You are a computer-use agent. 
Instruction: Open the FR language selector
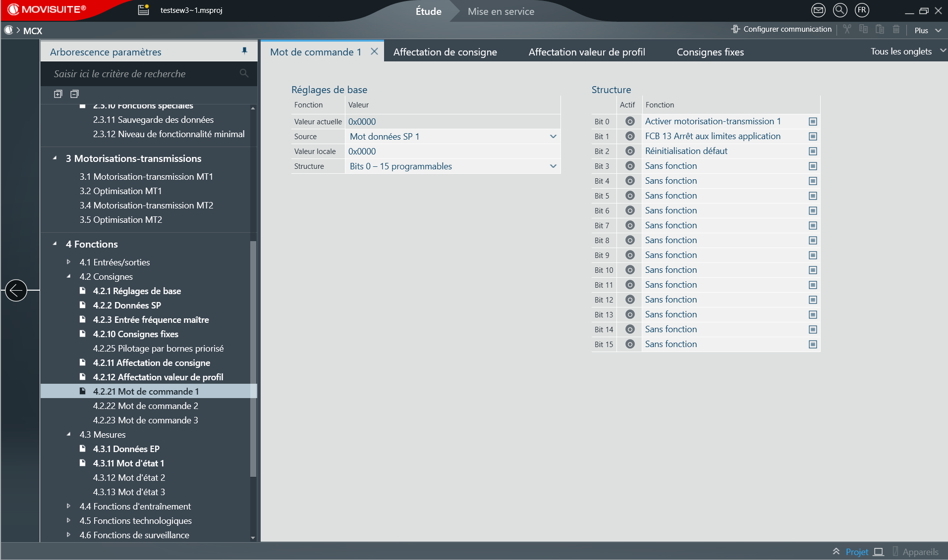point(862,10)
